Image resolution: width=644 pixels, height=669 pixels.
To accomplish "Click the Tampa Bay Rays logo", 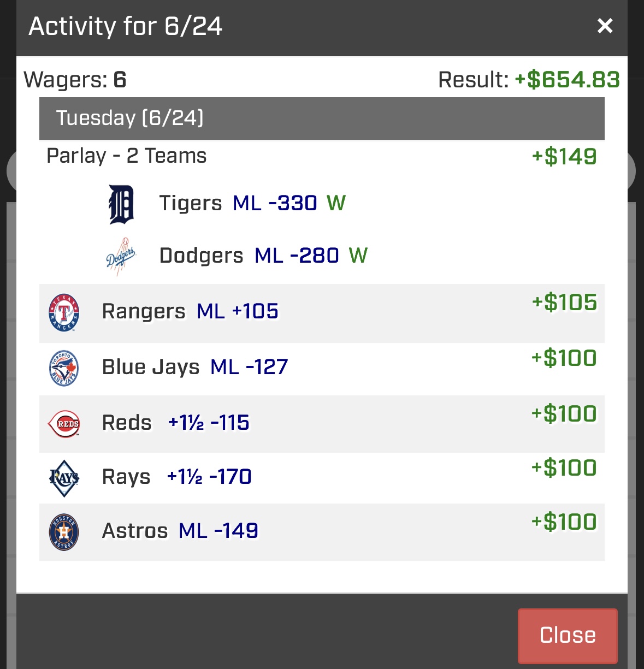I will (x=64, y=478).
